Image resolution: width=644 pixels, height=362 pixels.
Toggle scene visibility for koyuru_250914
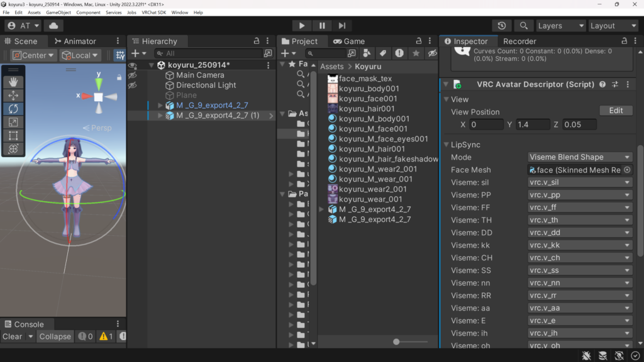tap(132, 65)
